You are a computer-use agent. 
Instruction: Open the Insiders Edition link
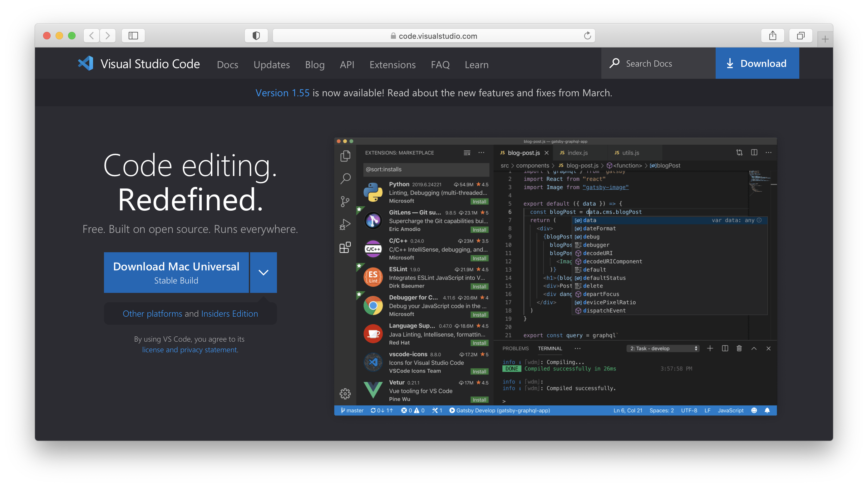(x=229, y=314)
